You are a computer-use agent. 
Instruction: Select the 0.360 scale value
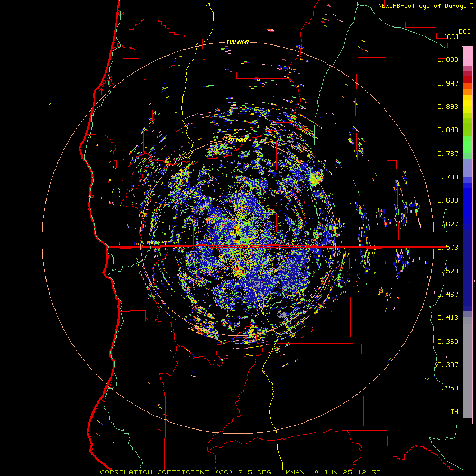pyautogui.click(x=448, y=342)
